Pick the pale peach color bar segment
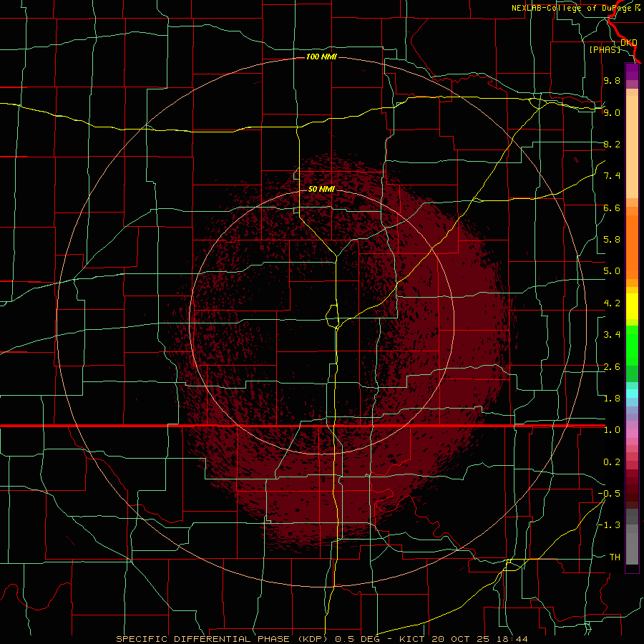Screen dimensions: 644x644 pos(632,147)
